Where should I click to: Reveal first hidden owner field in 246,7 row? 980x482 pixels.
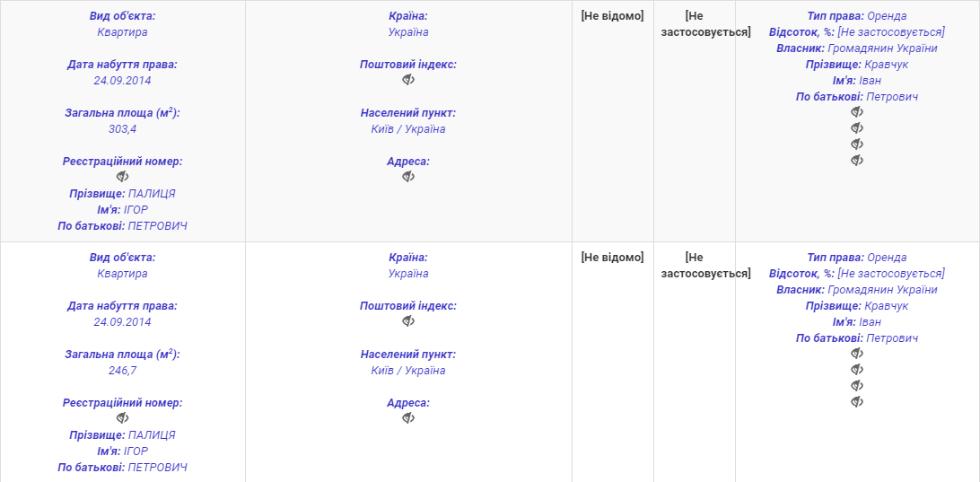click(857, 354)
